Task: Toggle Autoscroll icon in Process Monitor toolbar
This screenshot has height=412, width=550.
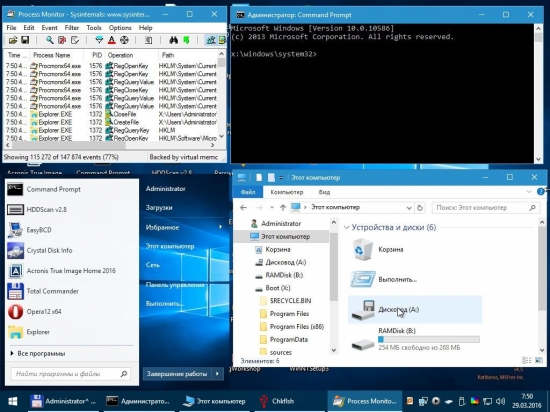Action: 62,40
